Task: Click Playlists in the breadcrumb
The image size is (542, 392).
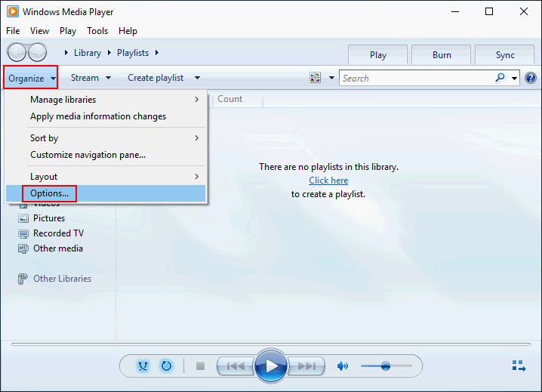Action: coord(133,53)
